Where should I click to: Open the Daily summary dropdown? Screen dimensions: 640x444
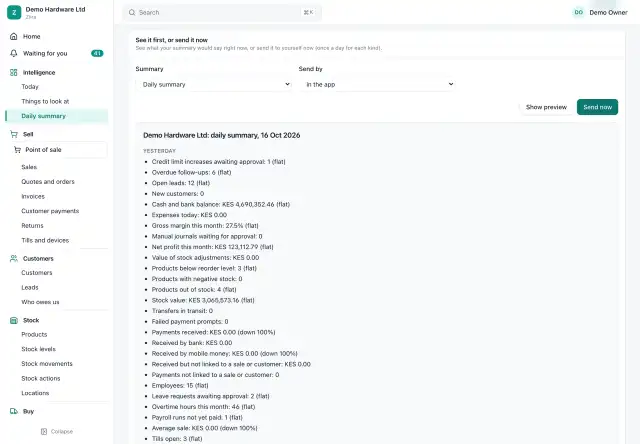[214, 84]
